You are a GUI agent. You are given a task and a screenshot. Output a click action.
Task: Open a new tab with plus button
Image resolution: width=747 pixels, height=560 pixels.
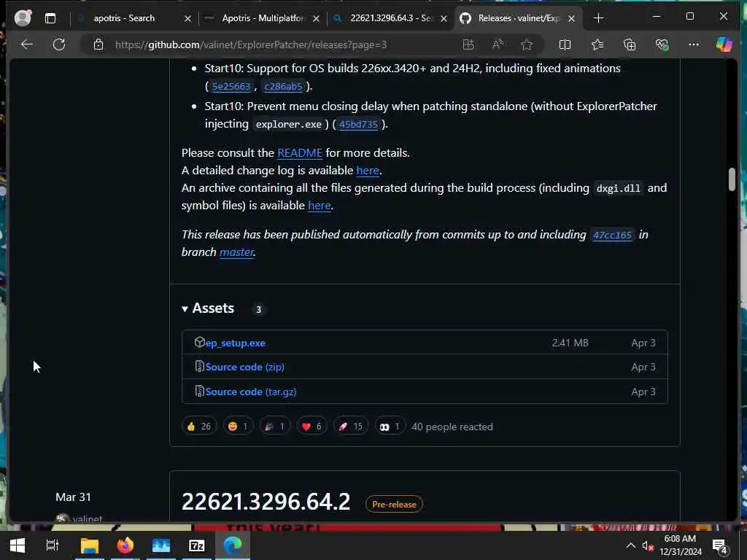598,18
